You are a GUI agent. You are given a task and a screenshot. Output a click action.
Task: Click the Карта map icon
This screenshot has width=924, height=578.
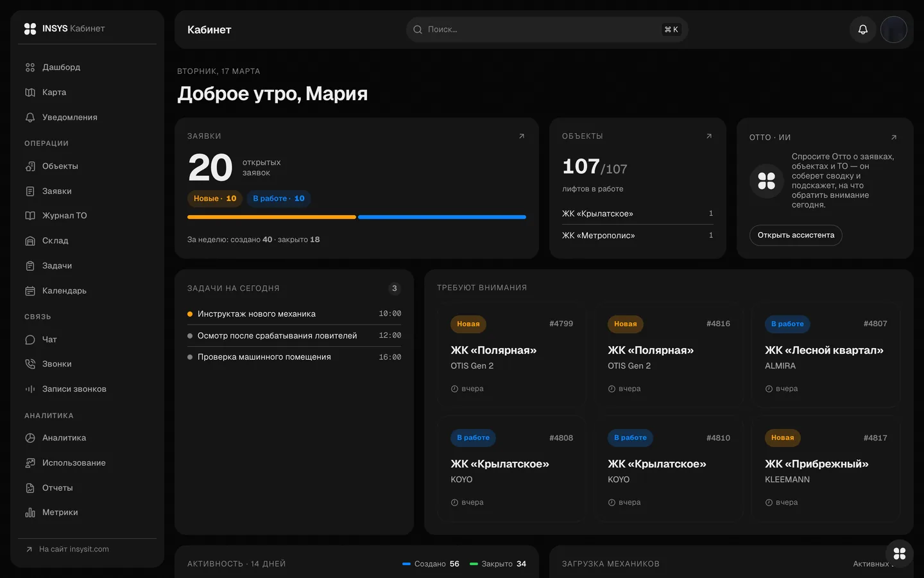click(x=30, y=92)
